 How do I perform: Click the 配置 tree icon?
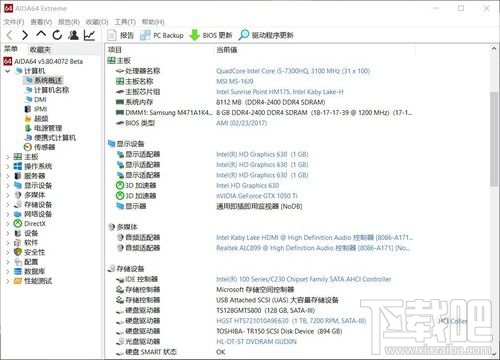[18, 262]
